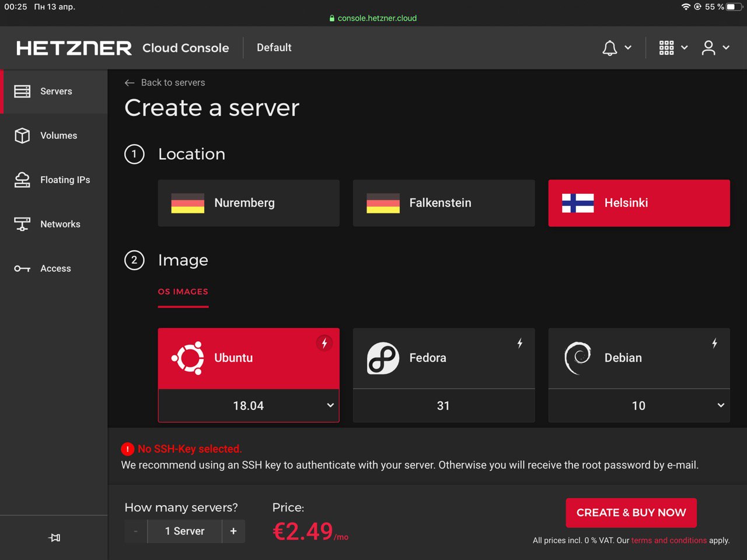The image size is (747, 560).
Task: Open Ubuntu version 18.04 dropdown
Action: tap(249, 405)
